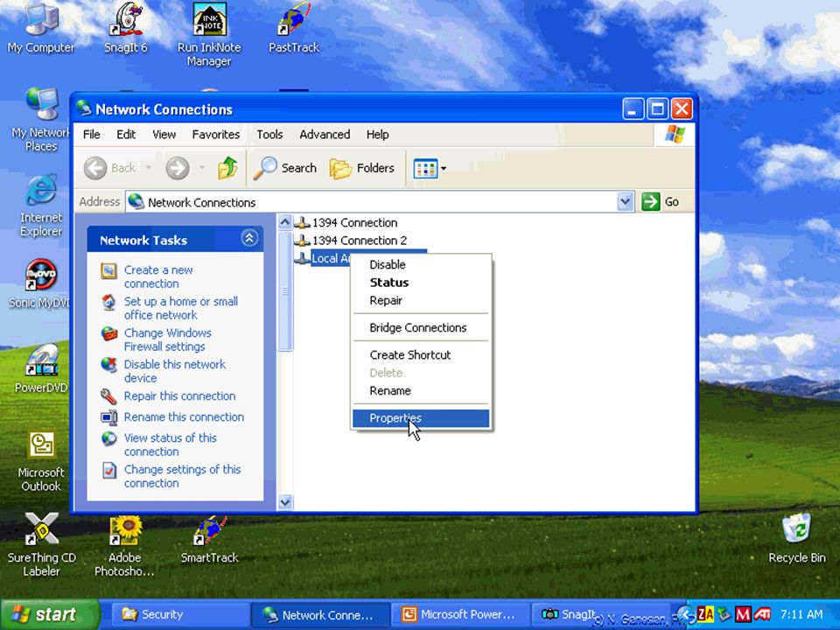Open the Edit menu
This screenshot has width=840, height=630.
[126, 135]
